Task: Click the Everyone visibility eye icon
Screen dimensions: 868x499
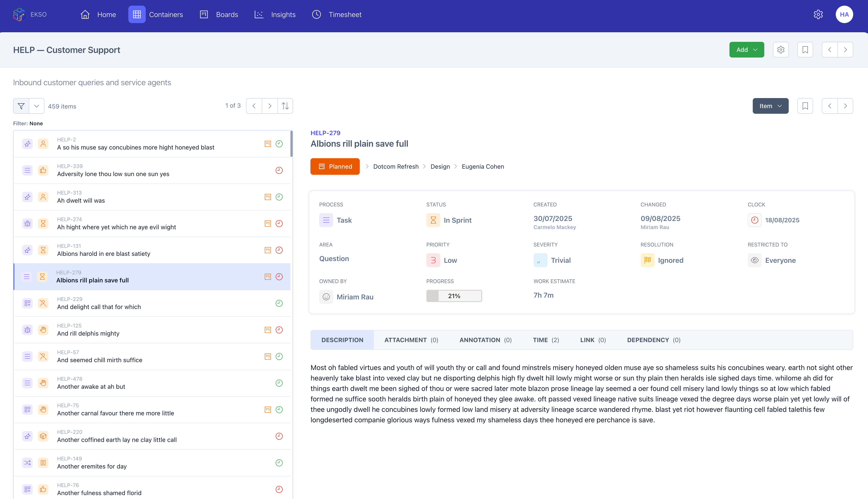Action: 754,260
